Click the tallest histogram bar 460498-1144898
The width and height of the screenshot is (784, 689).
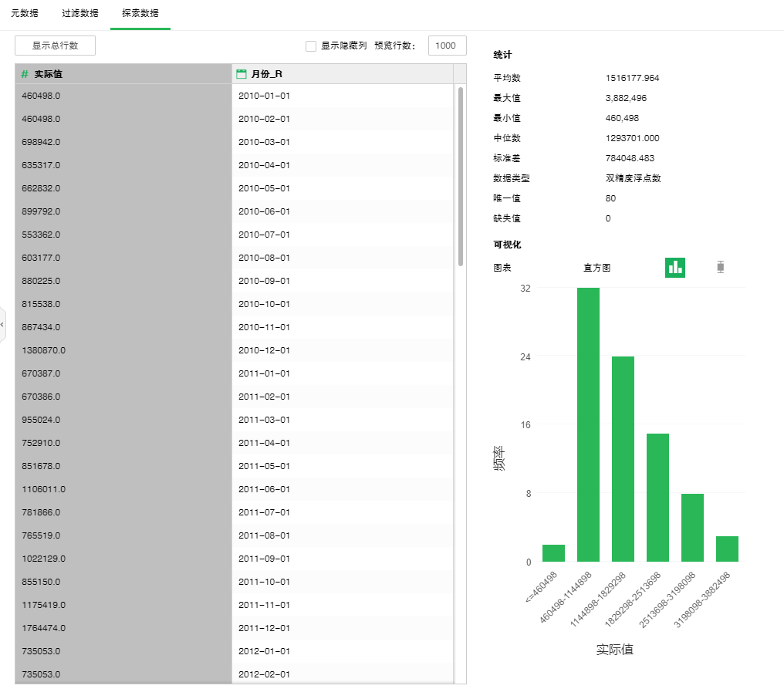point(588,424)
